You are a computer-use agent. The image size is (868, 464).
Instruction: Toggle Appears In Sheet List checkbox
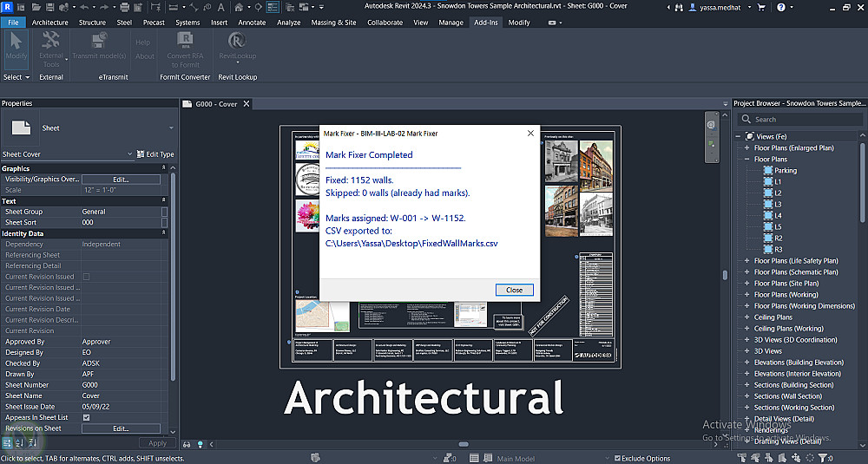click(x=86, y=417)
